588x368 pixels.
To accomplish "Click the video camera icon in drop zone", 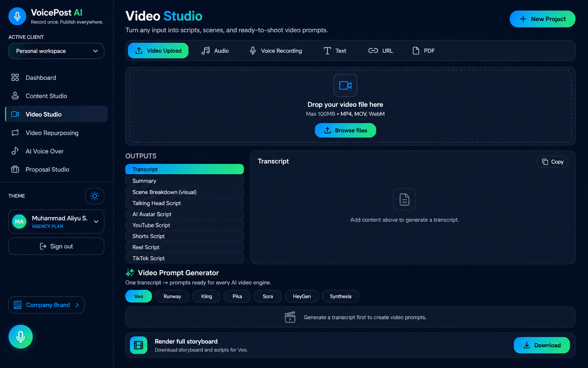I will tap(345, 85).
